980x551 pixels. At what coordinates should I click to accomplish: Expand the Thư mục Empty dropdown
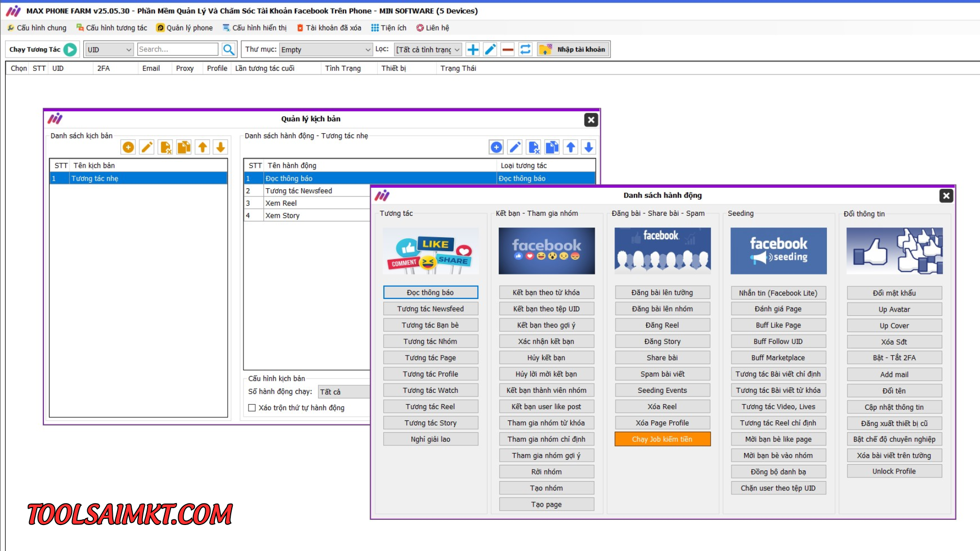click(326, 49)
